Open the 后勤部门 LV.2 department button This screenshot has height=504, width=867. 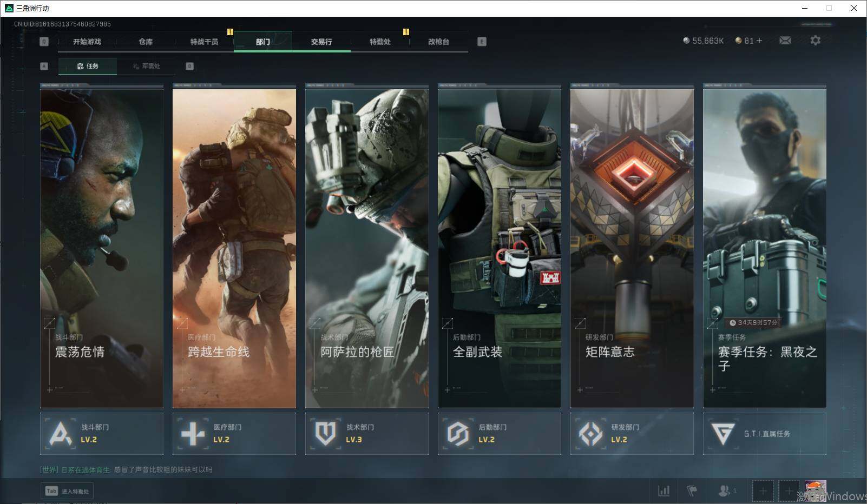click(500, 434)
